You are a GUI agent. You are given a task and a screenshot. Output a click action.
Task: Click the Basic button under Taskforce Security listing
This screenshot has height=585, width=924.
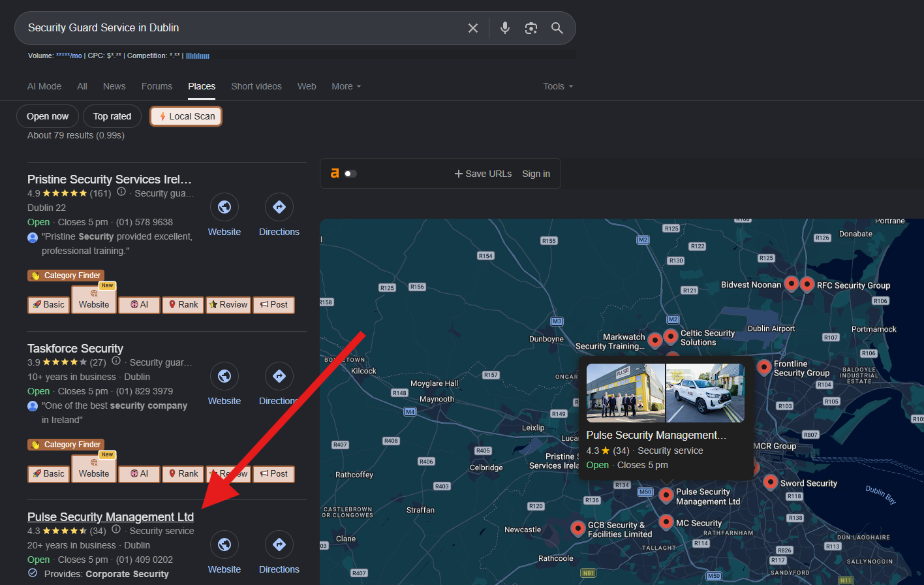point(49,474)
